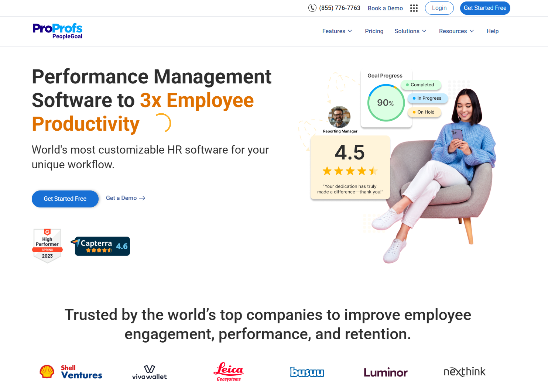The width and height of the screenshot is (548, 392).
Task: Click the ProProfs PeopleGoal logo
Action: (57, 31)
